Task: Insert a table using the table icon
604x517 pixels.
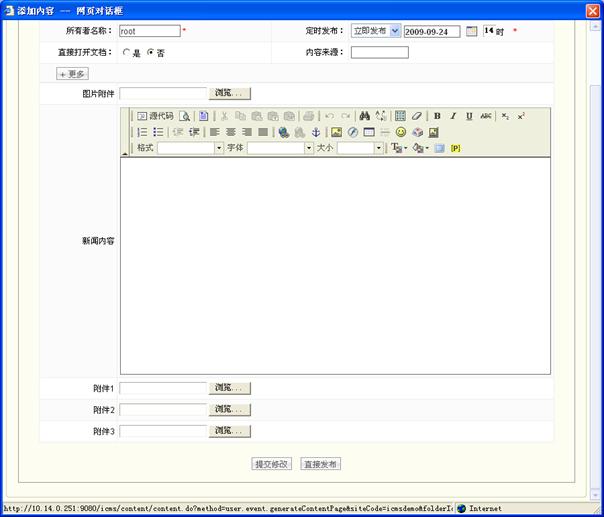Action: (x=400, y=116)
